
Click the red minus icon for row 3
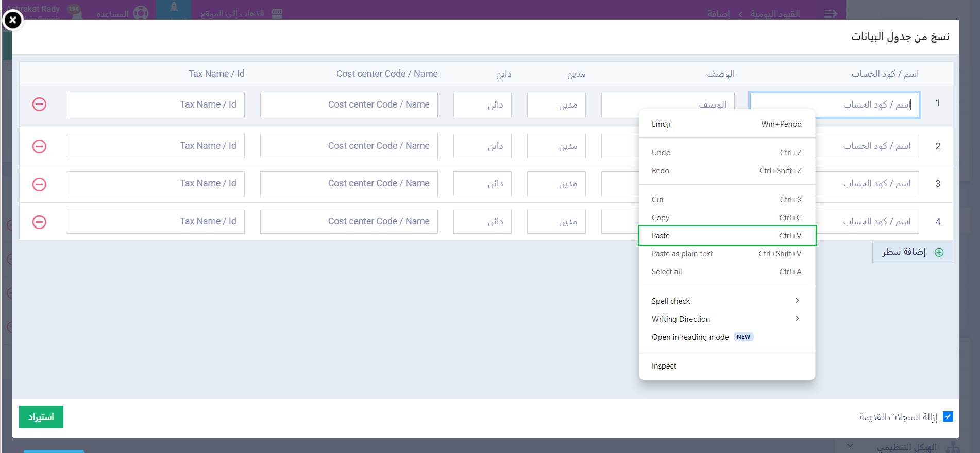39,184
